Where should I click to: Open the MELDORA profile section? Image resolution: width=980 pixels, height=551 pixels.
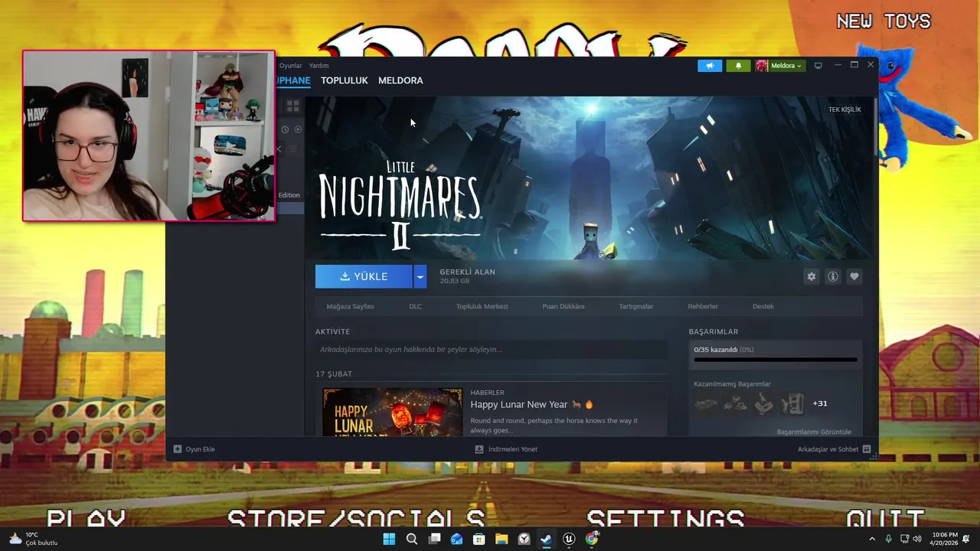(400, 80)
